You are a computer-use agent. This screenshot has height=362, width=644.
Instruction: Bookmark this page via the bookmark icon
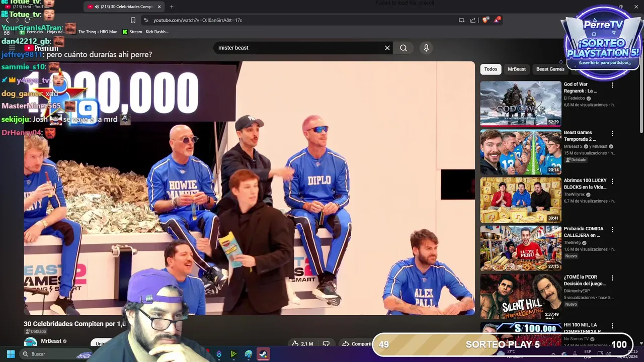pyautogui.click(x=133, y=20)
